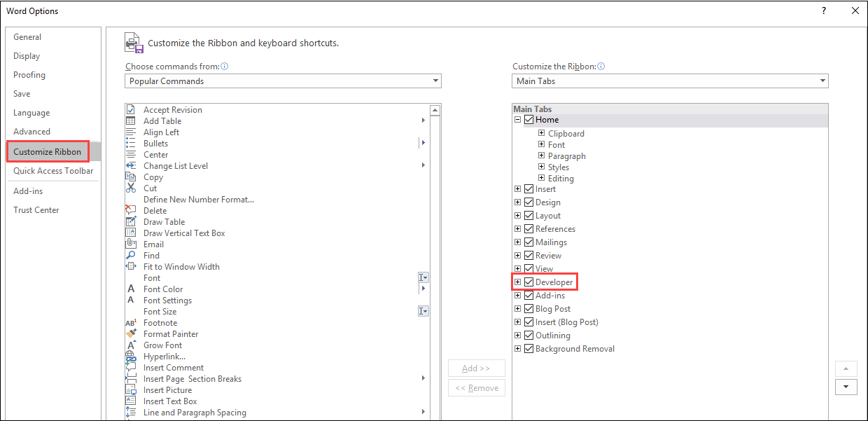
Task: Toggle the References tab checkbox
Action: [528, 229]
